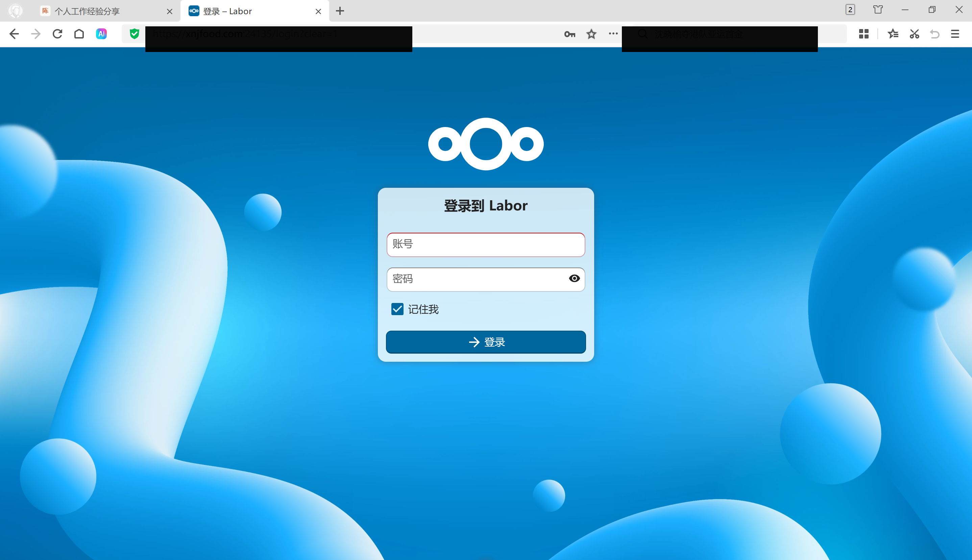Click the Nextcloud logo above the form
Viewport: 972px width, 560px height.
pyautogui.click(x=486, y=144)
